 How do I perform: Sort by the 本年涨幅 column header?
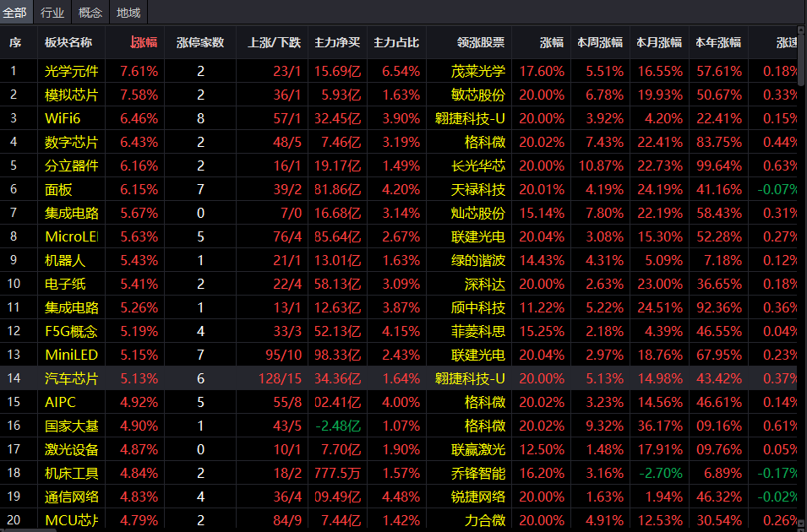(x=718, y=43)
